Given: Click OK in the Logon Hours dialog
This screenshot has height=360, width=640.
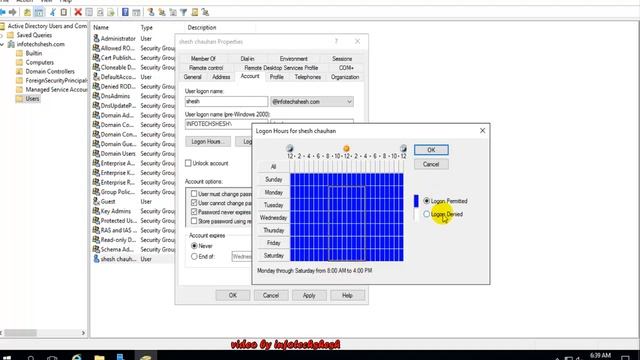Looking at the screenshot, I should (431, 150).
